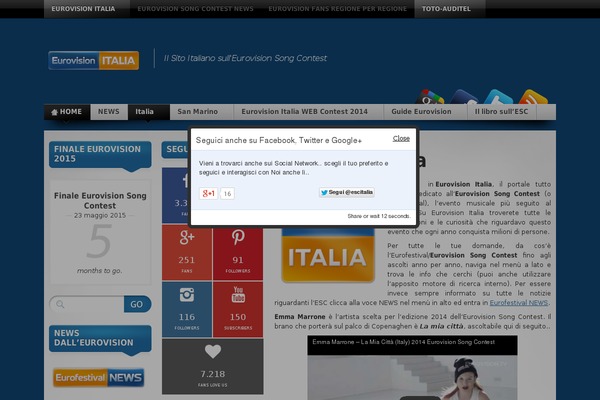
Task: Click the Twitter icon above the navigation bar
Action: point(498,97)
